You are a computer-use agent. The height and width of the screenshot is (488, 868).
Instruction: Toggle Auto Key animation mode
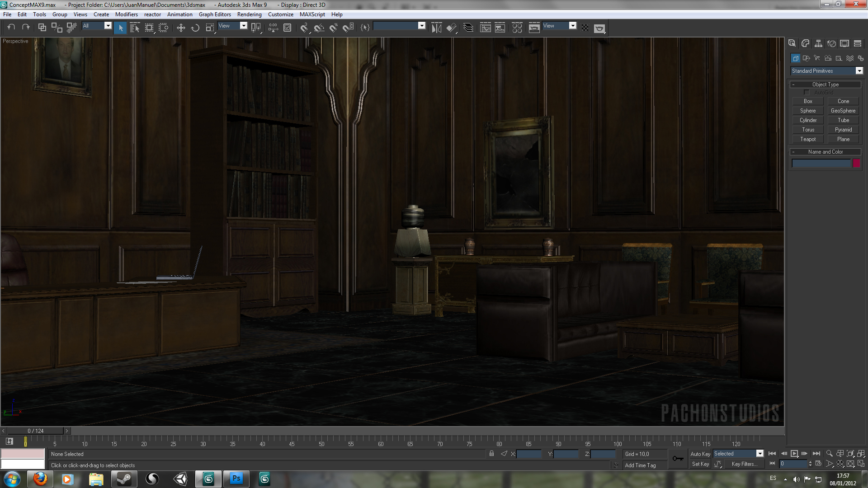(x=700, y=454)
